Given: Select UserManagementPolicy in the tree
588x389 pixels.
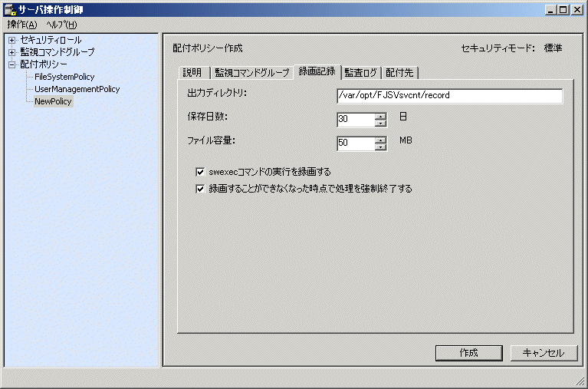Looking at the screenshot, I should (x=77, y=89).
